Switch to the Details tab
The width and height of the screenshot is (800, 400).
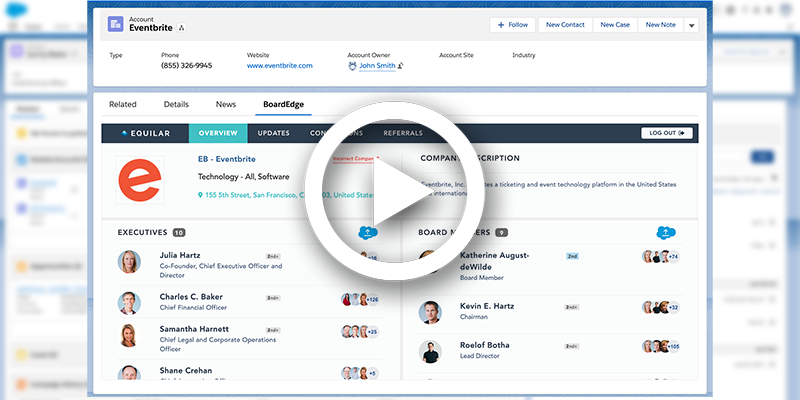tap(176, 105)
